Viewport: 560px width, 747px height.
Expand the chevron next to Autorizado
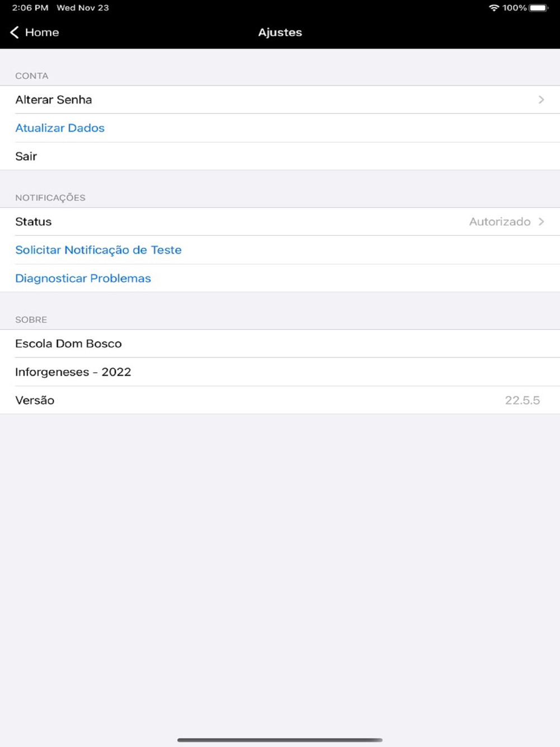(541, 222)
